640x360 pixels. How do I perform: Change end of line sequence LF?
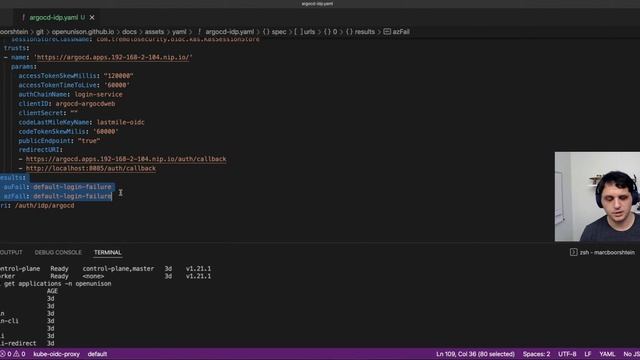(588, 354)
